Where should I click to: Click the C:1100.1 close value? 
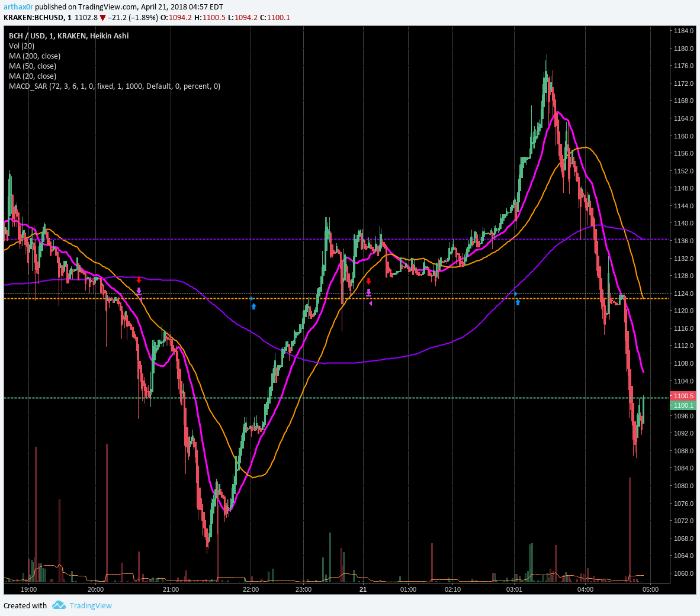click(x=275, y=17)
